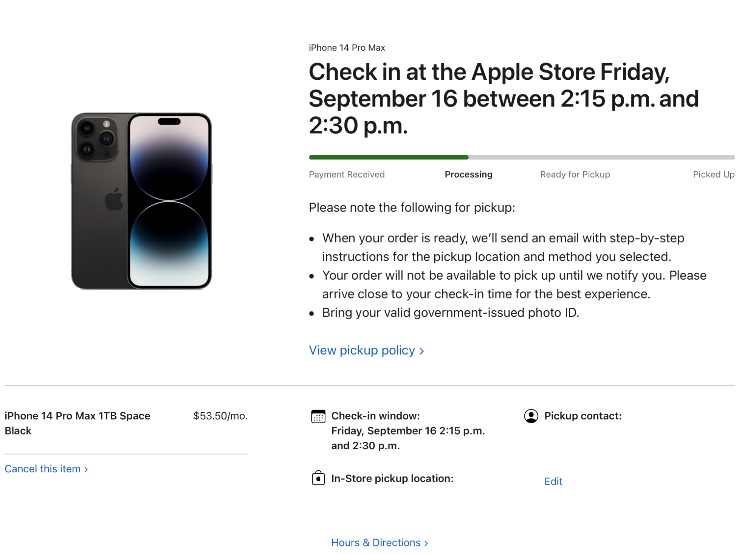Click the chevron after Cancel this item
Image resolution: width=756 pixels, height=554 pixels.
[86, 469]
